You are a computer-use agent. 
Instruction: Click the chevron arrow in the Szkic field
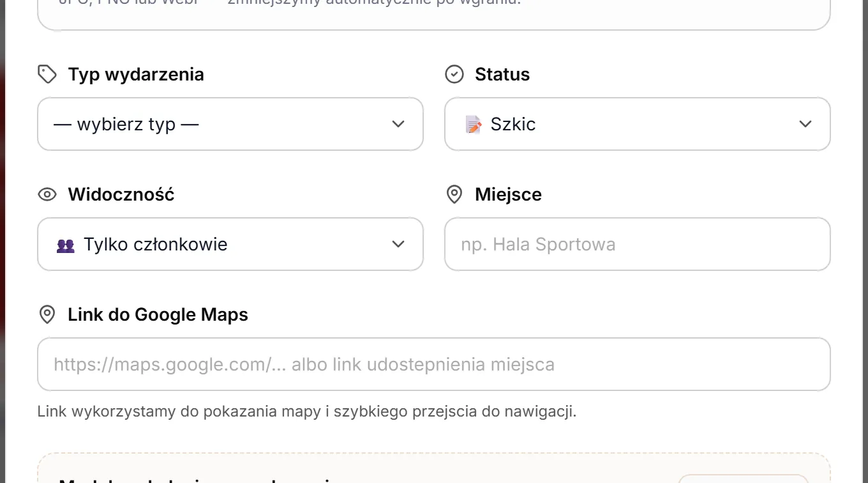(x=805, y=124)
